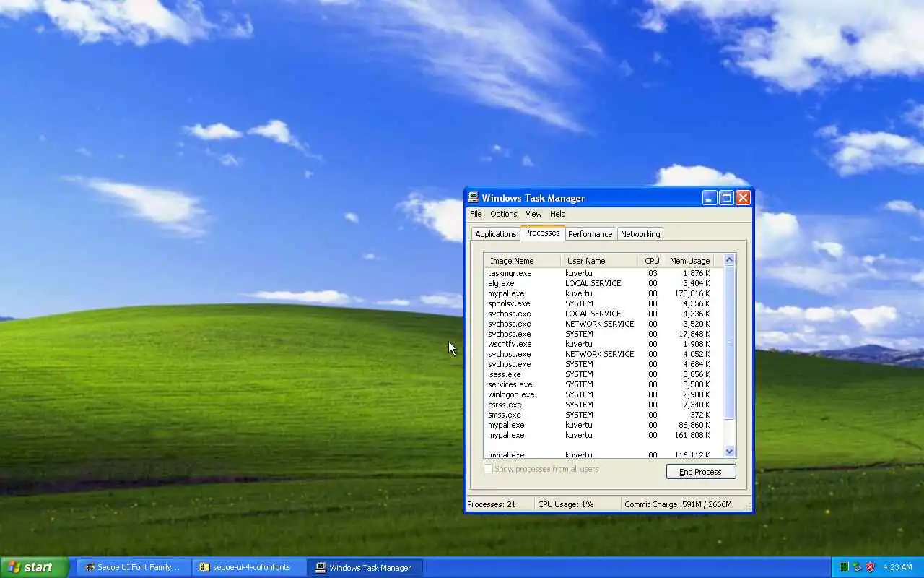The width and height of the screenshot is (924, 578).
Task: Open the View menu
Action: click(533, 214)
